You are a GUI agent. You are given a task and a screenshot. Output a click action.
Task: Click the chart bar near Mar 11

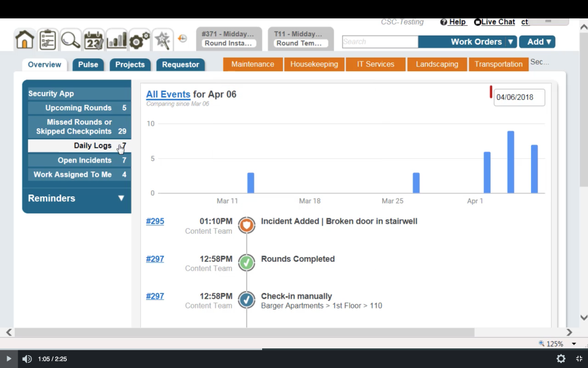(251, 183)
